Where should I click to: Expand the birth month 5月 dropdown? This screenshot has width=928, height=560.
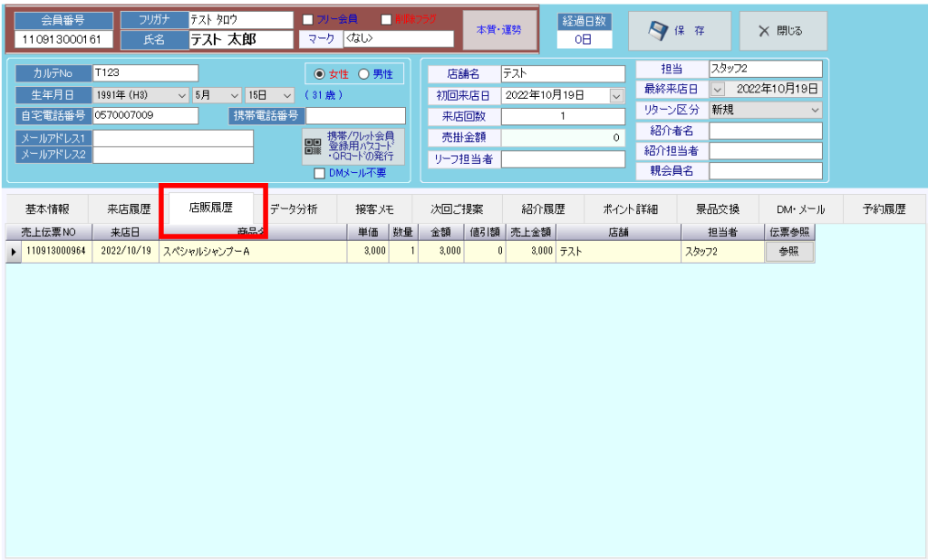tap(235, 95)
